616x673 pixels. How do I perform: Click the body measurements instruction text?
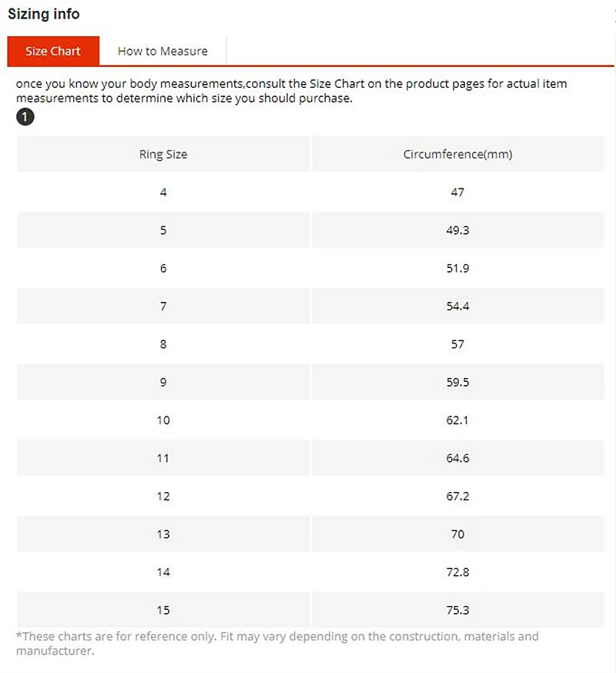coord(292,91)
